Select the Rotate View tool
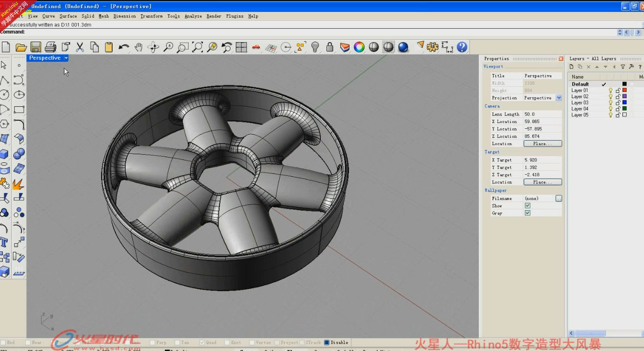644x351 pixels. 153,47
